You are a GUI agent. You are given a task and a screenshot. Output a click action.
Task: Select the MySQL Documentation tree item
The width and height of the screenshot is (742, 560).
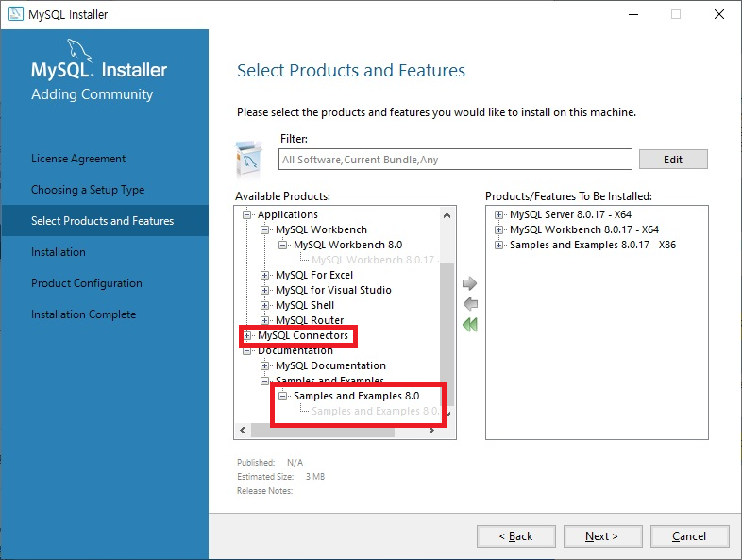(x=330, y=365)
